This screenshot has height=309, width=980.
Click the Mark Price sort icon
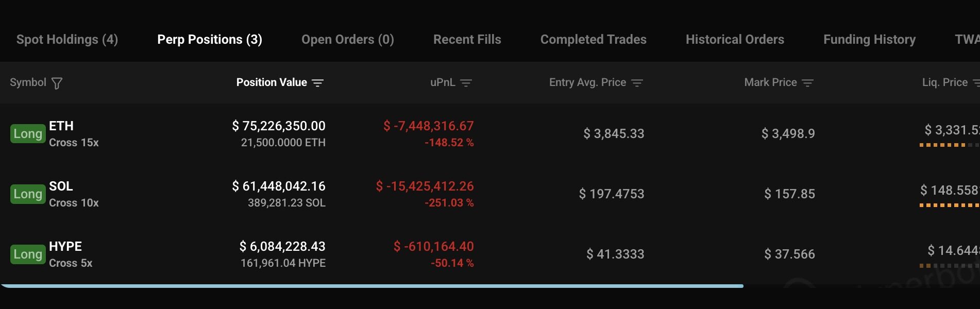point(807,83)
